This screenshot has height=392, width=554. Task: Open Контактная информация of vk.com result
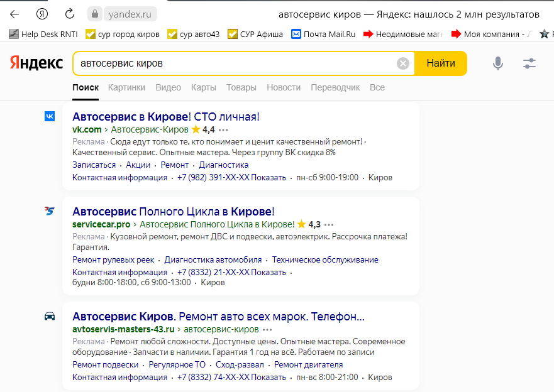coord(119,178)
